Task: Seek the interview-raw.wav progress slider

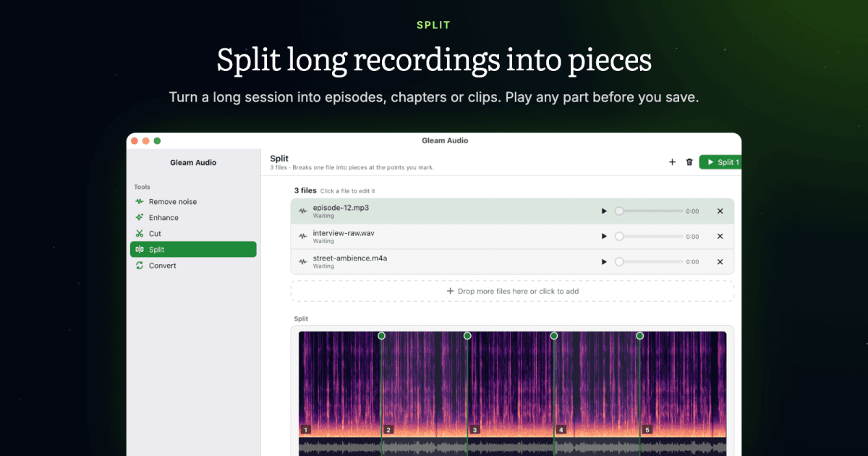Action: click(649, 237)
